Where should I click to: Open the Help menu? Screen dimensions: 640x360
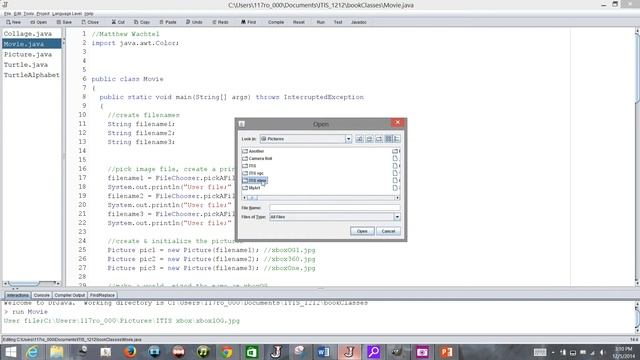[x=89, y=13]
